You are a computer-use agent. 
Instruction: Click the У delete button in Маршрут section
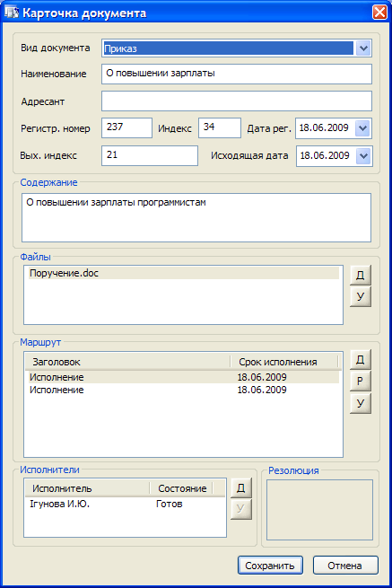361,403
